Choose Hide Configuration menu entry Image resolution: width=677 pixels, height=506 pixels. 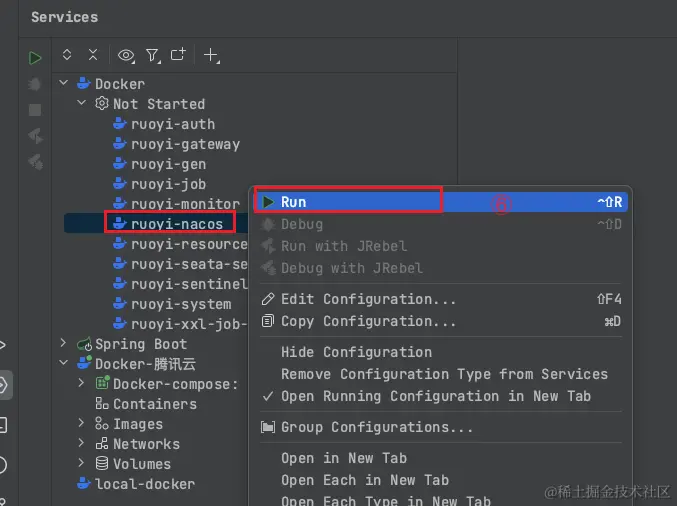pyautogui.click(x=440, y=352)
